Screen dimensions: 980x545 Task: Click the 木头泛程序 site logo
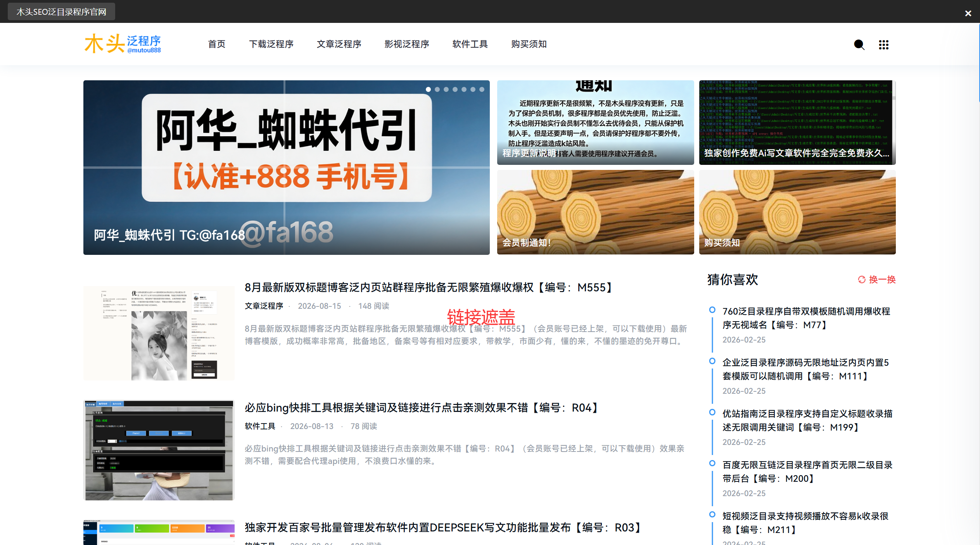point(123,43)
